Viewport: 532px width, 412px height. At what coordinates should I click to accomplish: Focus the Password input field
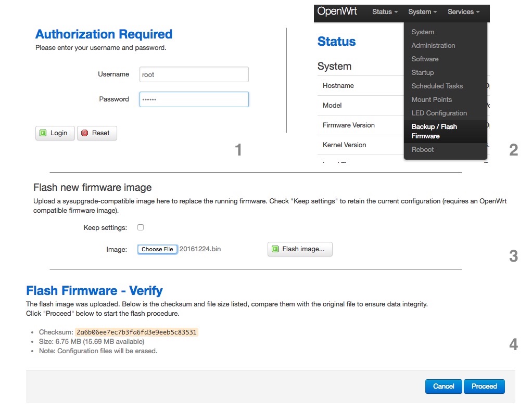[x=194, y=99]
